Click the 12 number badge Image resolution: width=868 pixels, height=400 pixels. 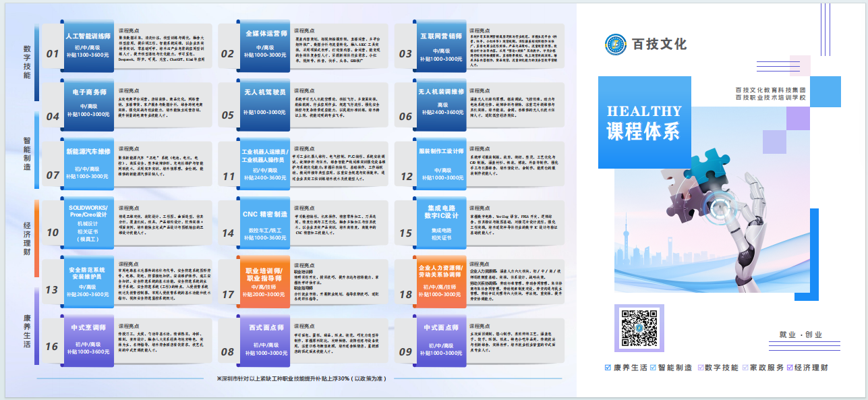click(406, 177)
